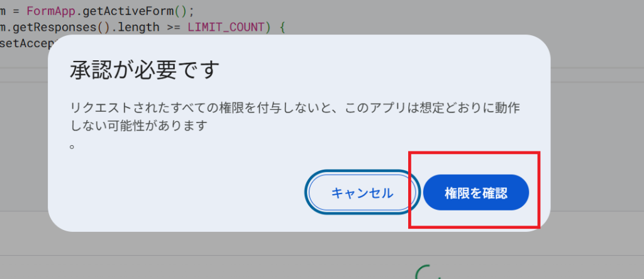Click the getActiveForm method in the code
644x279 pixels.
pos(128,11)
